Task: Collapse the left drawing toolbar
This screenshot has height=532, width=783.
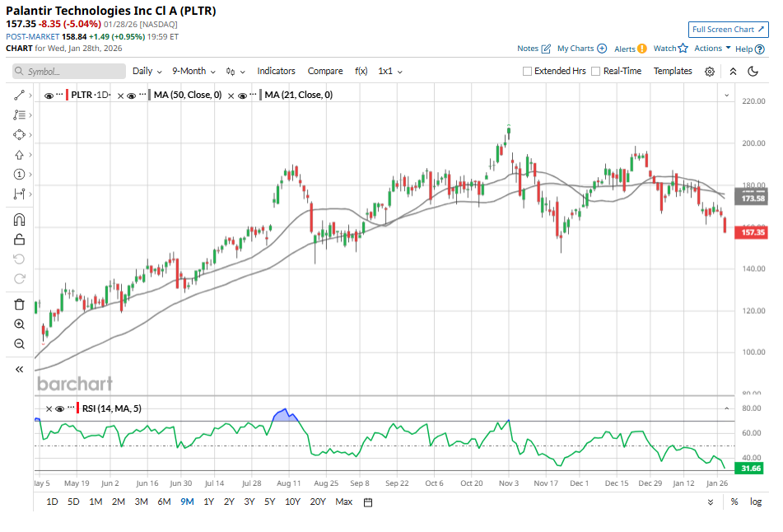Action: coord(19,370)
